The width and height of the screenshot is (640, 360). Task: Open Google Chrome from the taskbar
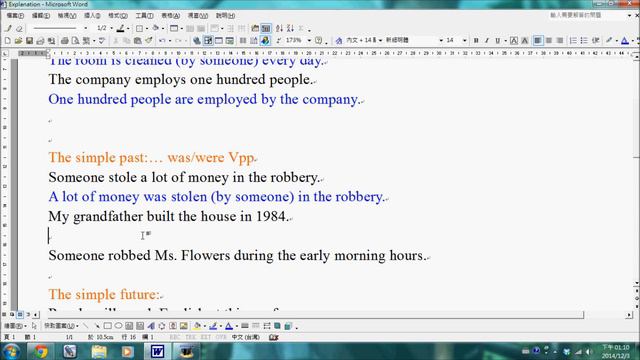(40, 351)
